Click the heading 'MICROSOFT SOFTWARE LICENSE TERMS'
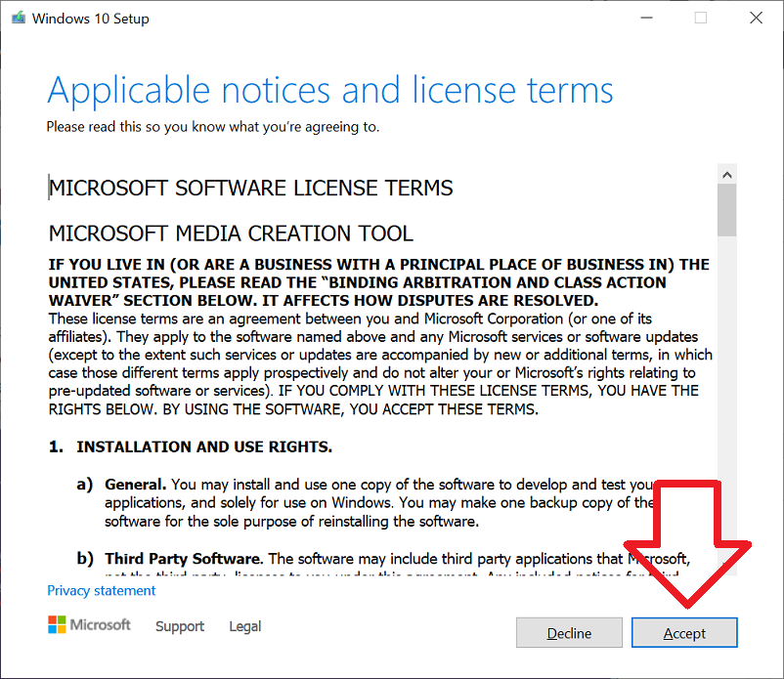The height and width of the screenshot is (679, 784). 250,188
